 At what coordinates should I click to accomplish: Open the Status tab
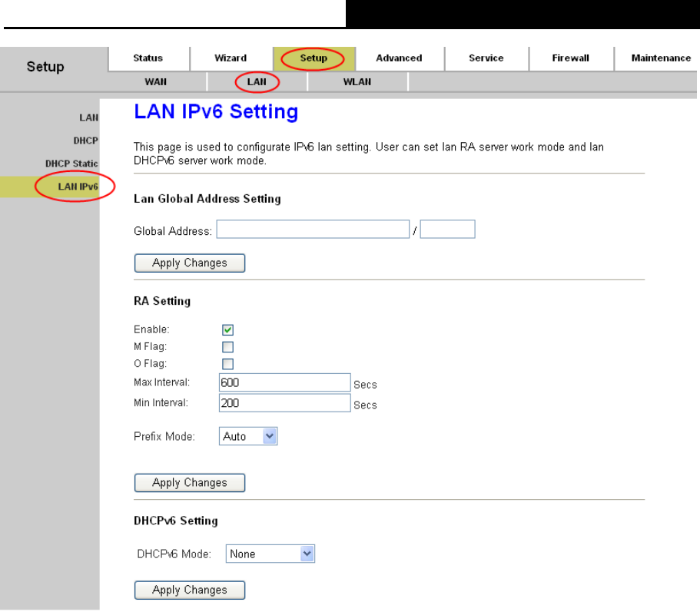click(x=148, y=58)
